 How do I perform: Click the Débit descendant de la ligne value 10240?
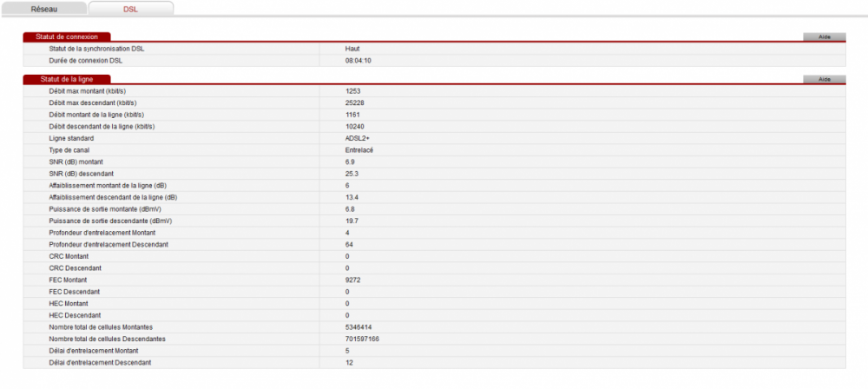(355, 127)
